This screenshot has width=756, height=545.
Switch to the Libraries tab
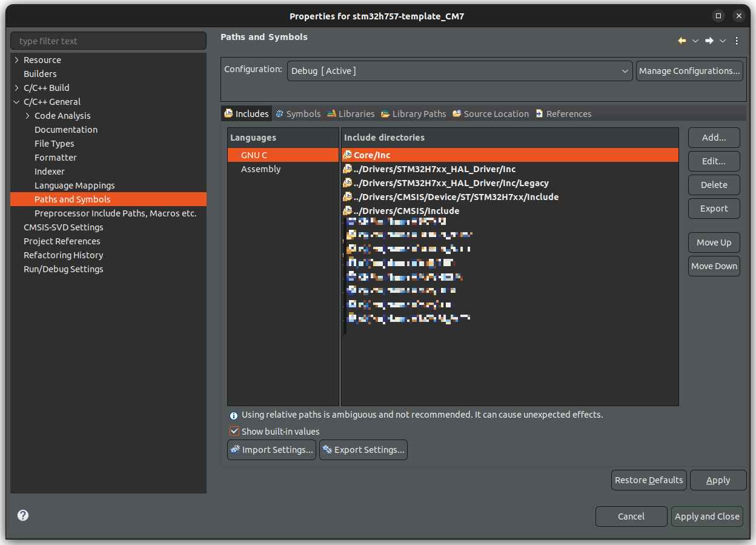(351, 113)
